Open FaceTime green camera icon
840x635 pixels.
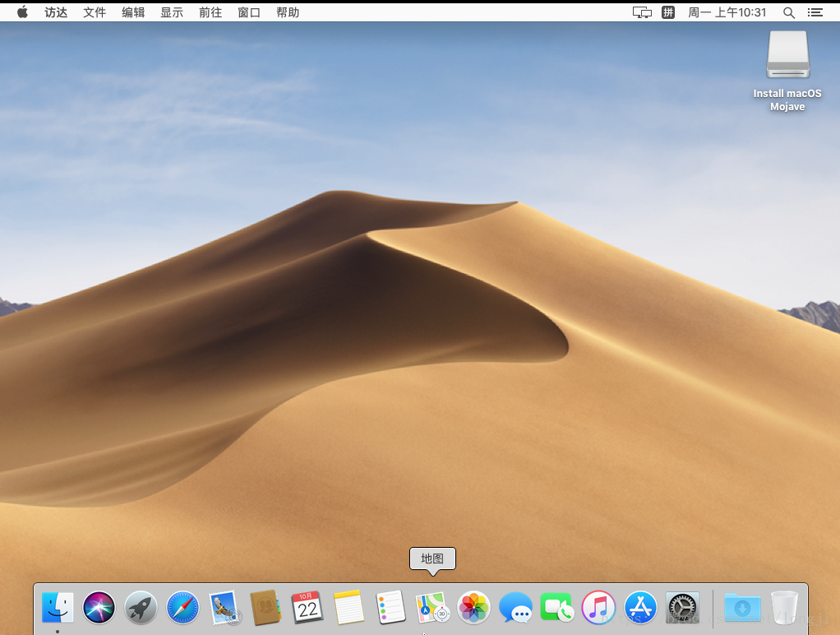click(x=557, y=608)
